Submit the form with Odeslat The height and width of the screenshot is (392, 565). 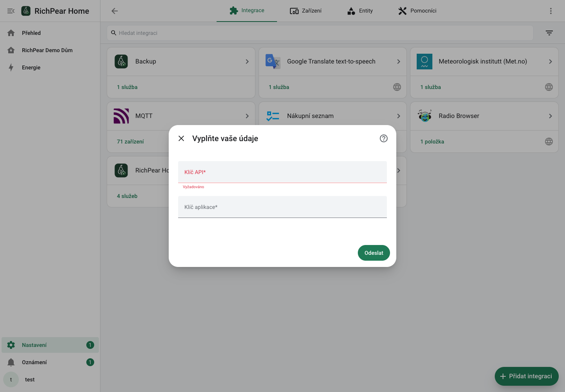(x=374, y=253)
